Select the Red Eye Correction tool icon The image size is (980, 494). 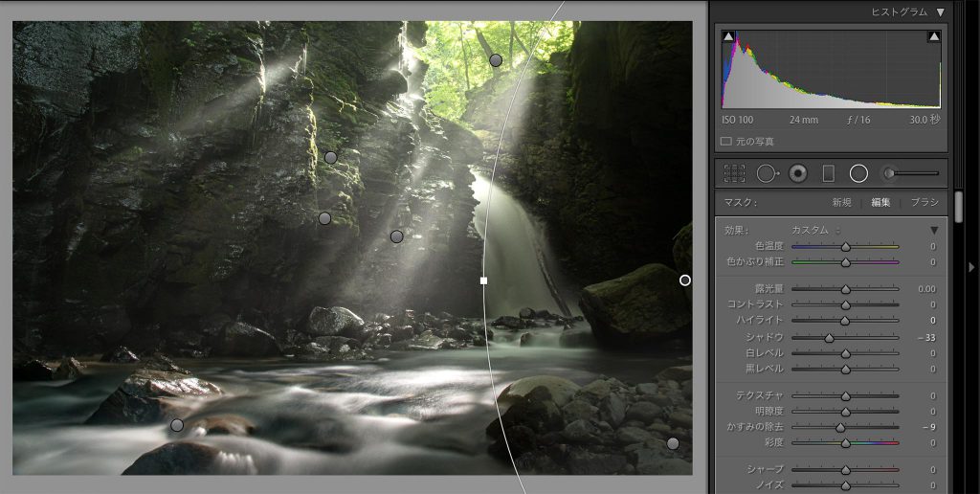(797, 173)
